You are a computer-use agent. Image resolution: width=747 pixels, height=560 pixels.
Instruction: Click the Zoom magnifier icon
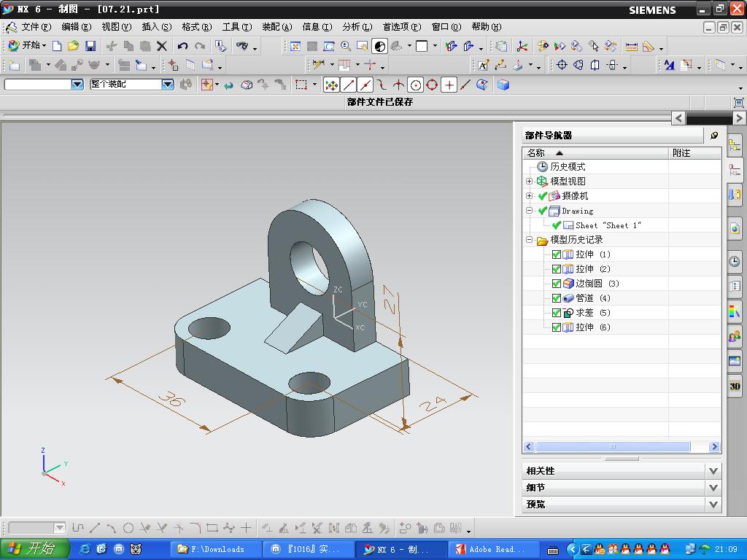[346, 46]
